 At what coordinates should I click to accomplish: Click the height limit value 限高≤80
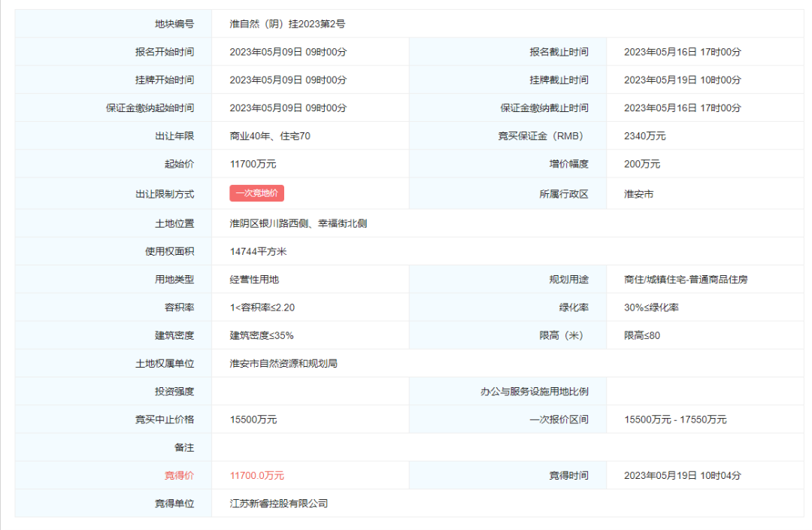641,335
